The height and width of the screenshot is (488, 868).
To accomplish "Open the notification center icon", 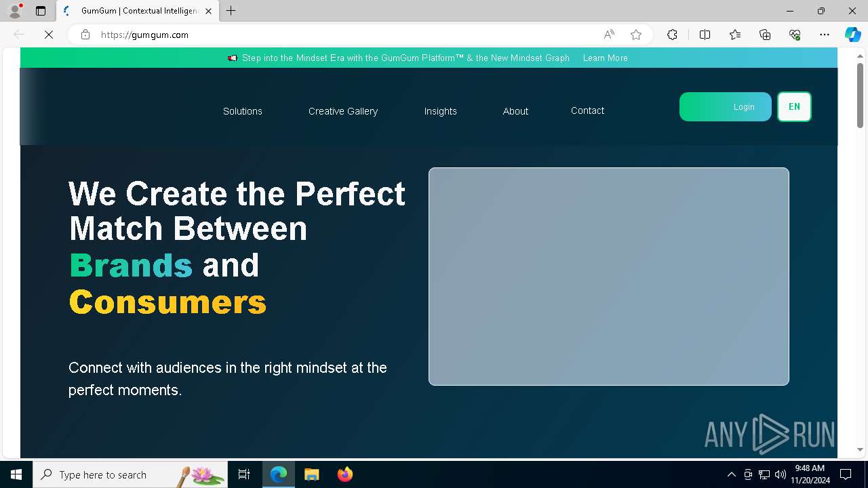I will pyautogui.click(x=846, y=474).
